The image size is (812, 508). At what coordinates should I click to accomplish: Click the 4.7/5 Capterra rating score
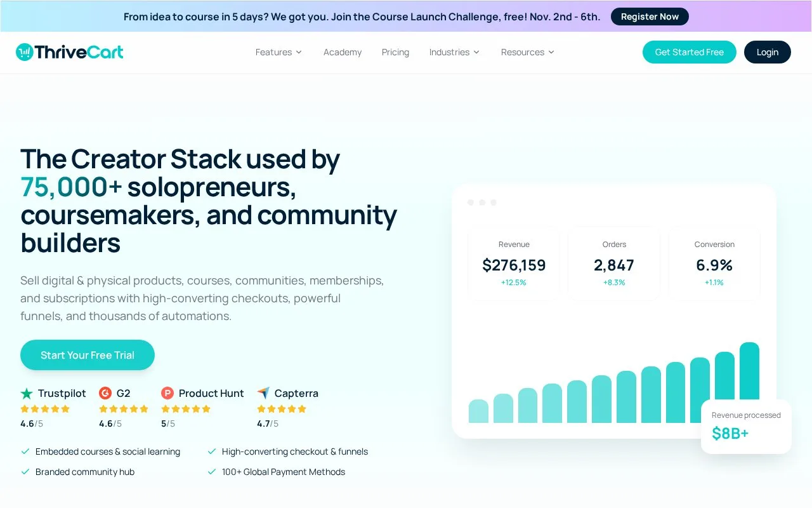(268, 424)
